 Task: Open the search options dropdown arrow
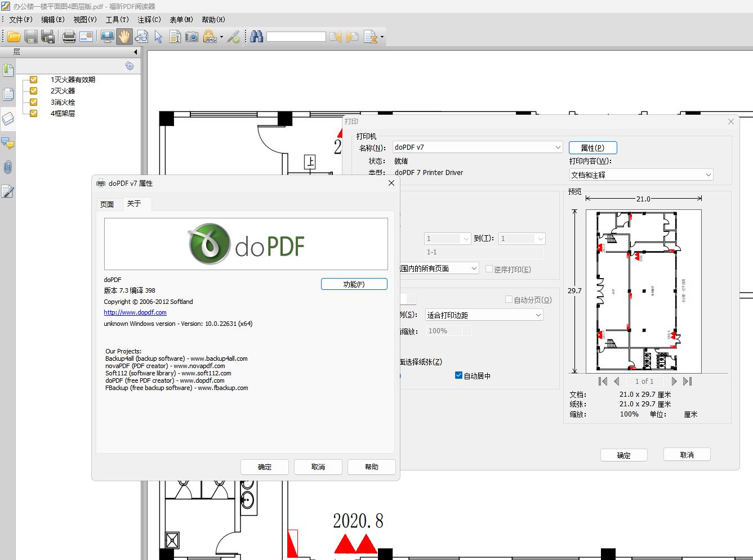click(382, 38)
